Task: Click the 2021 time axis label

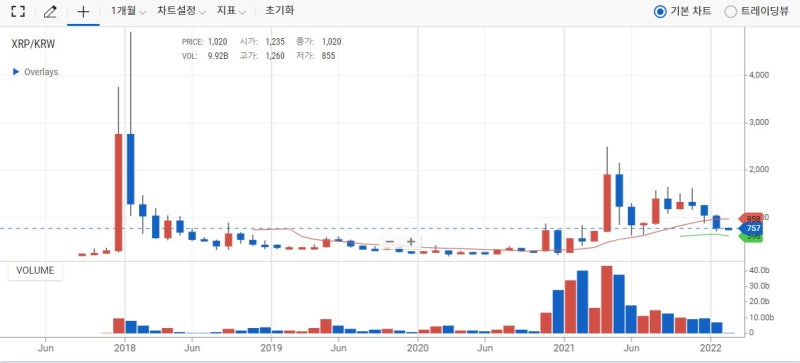Action: 564,348
